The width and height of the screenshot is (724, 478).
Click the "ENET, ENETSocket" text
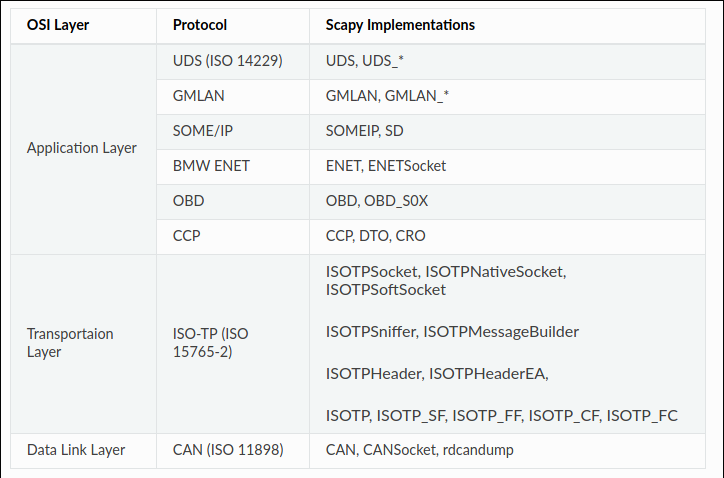point(386,166)
